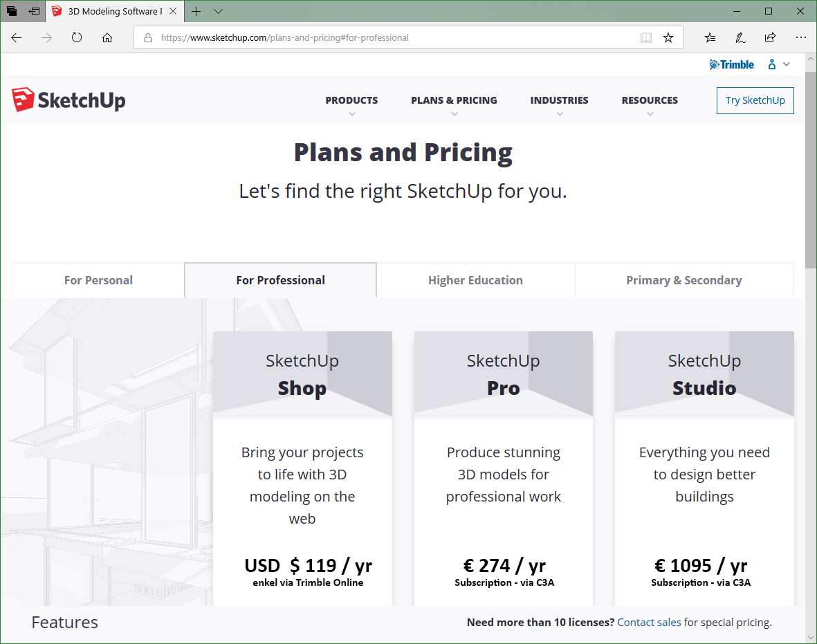Screen dimensions: 817x644
Task: Open the Trimble logo link
Action: coord(731,64)
